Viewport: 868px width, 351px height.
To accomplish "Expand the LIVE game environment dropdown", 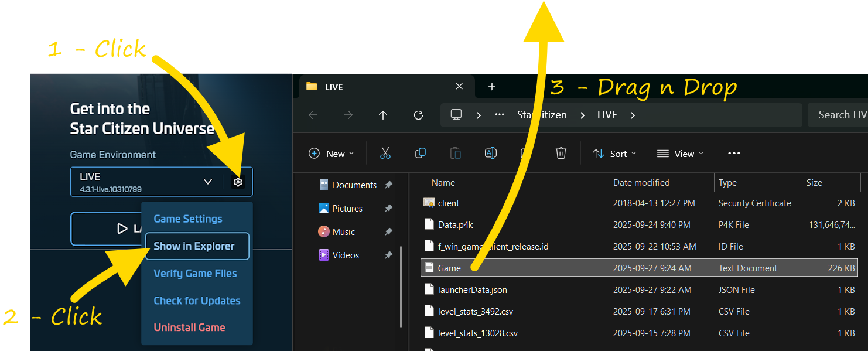I will (x=208, y=182).
